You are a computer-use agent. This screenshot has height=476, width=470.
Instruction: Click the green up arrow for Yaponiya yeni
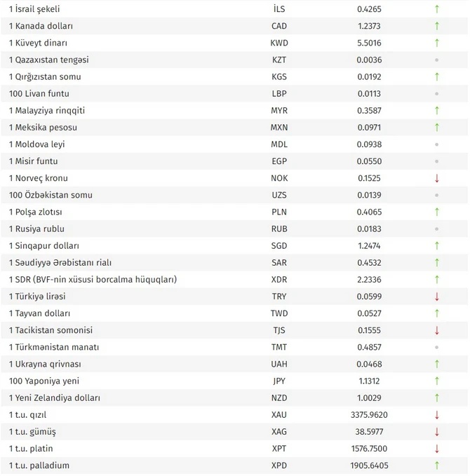point(437,381)
